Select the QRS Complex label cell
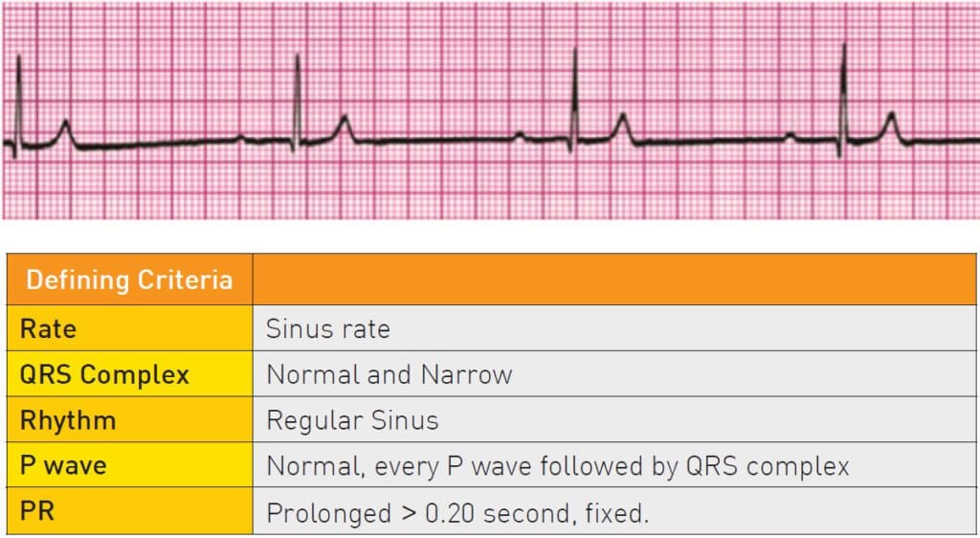980x538 pixels. click(129, 373)
